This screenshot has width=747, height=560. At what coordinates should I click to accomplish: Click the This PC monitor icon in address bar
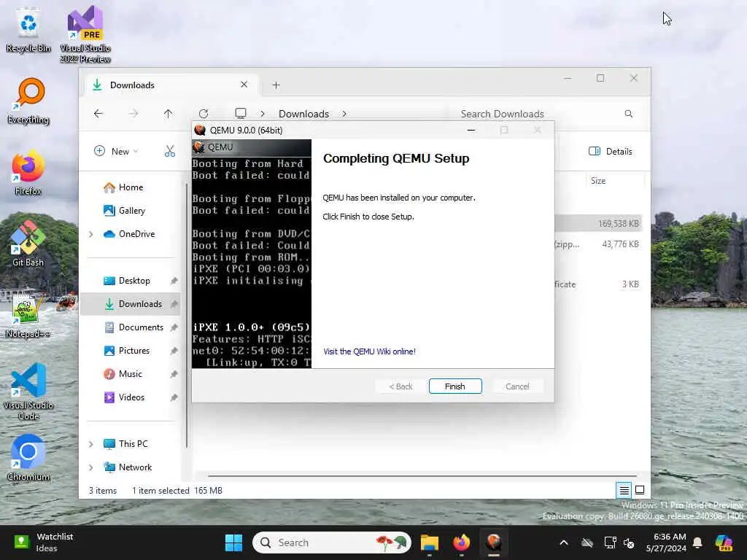[241, 114]
